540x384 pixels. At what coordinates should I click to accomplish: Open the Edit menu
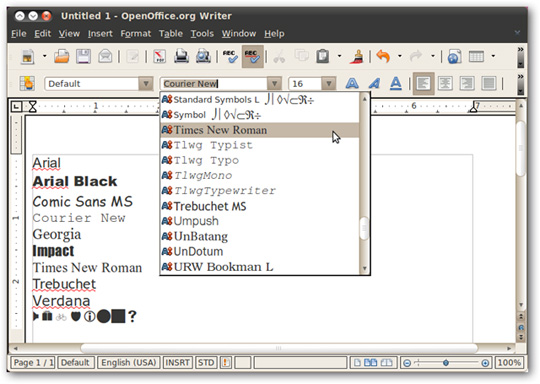pos(42,34)
